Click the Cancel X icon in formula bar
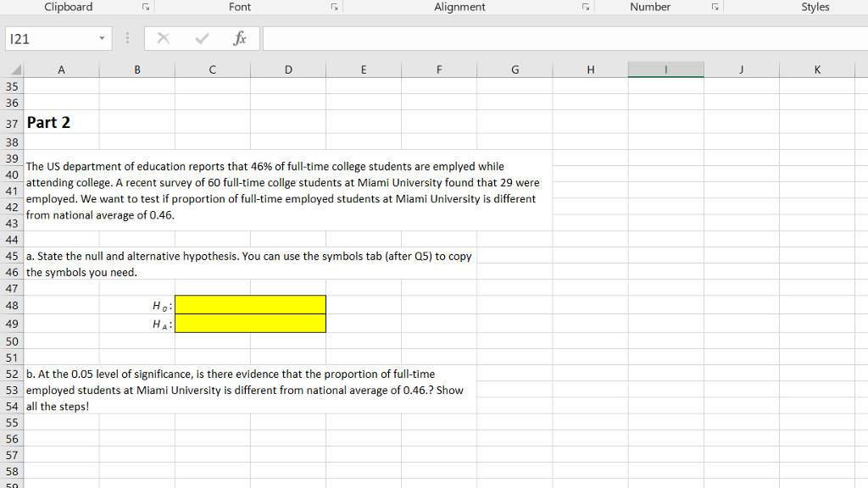 click(x=163, y=38)
